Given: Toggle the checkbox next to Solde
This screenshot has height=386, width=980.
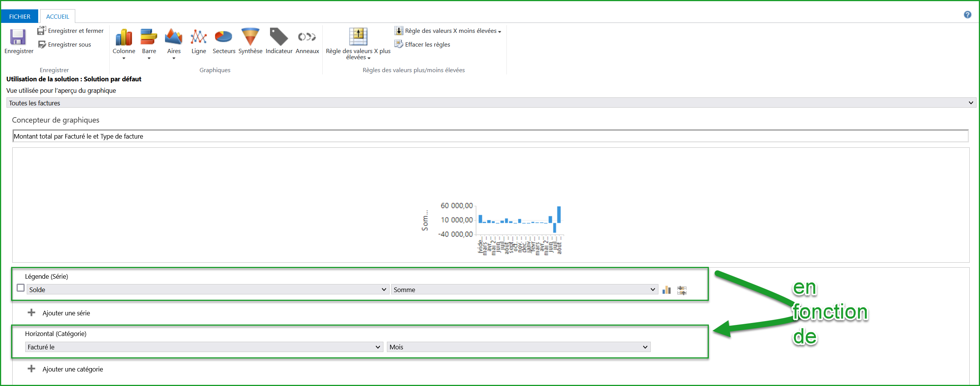Looking at the screenshot, I should click(21, 288).
